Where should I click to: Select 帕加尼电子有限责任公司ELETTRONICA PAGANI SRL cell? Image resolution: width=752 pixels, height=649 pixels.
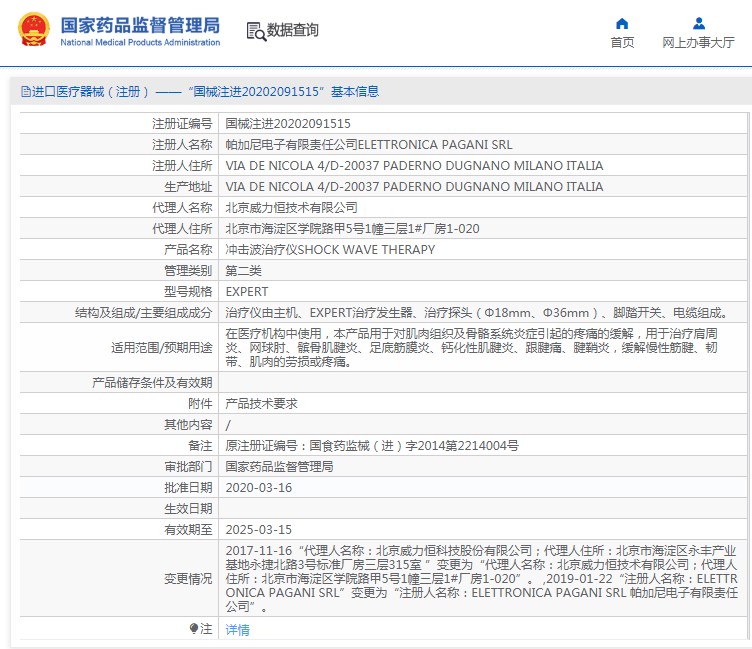point(369,144)
